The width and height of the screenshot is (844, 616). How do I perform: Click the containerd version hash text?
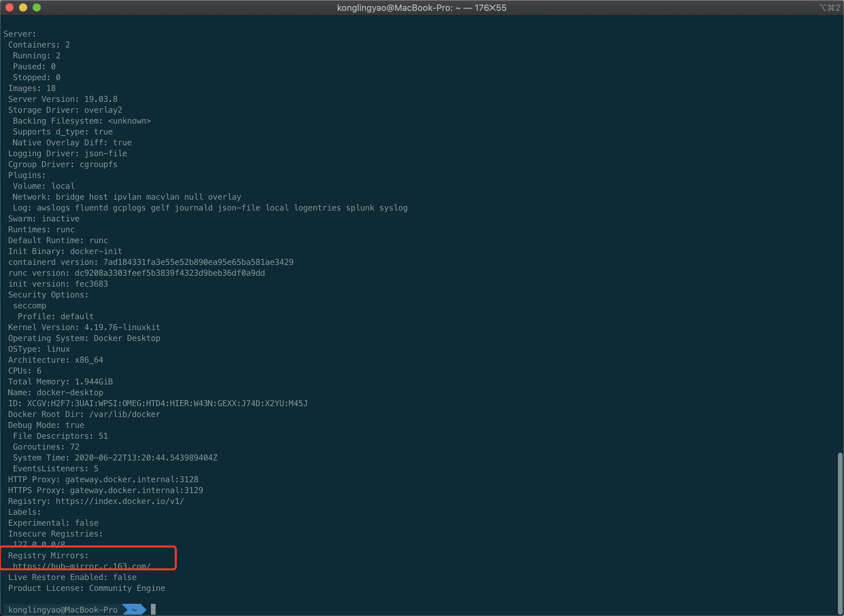click(198, 262)
